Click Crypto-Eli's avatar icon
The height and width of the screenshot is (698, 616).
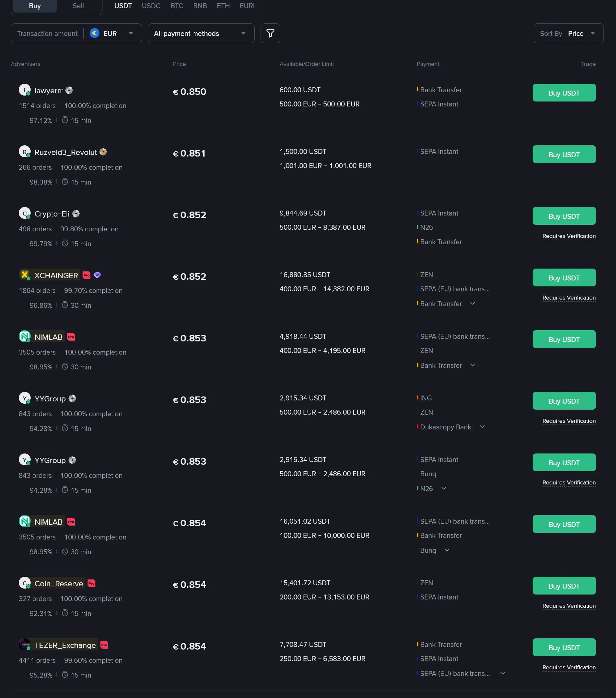pos(25,213)
